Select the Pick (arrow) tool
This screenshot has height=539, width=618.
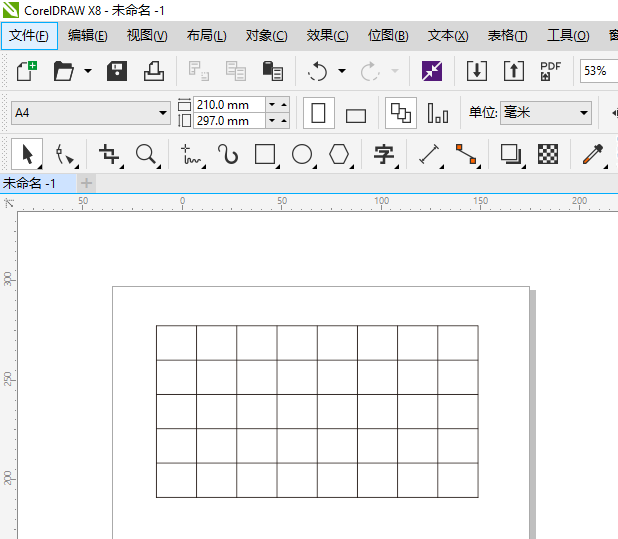pos(28,154)
